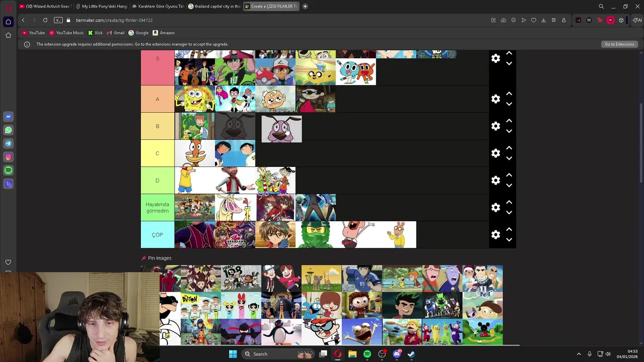Click Go to Extensions button

point(619,44)
